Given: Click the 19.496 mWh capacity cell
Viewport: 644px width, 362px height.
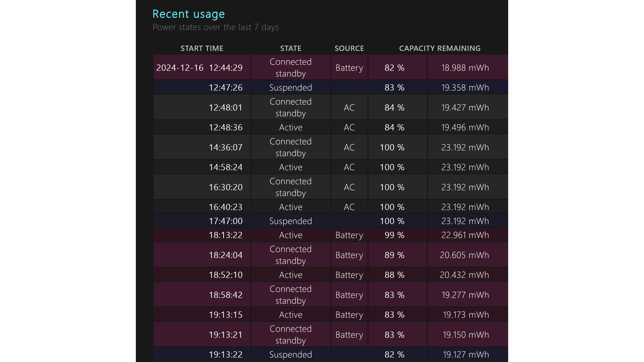Looking at the screenshot, I should [x=465, y=127].
